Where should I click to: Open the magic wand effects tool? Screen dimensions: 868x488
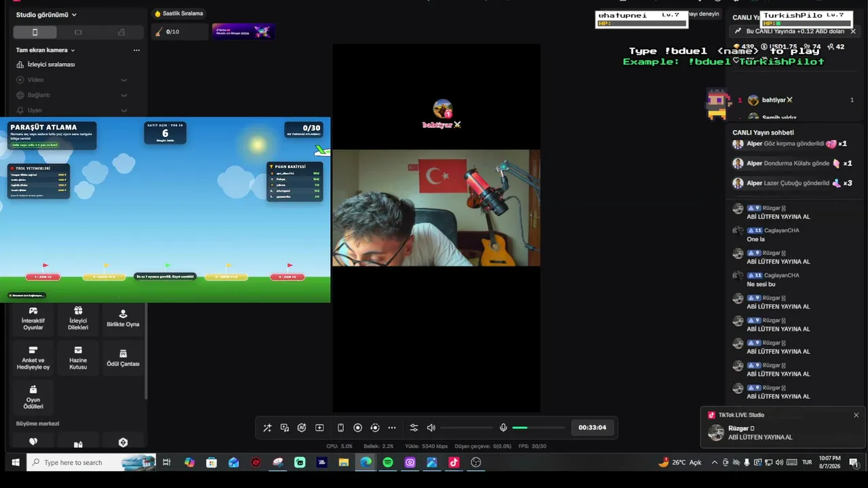coord(267,428)
